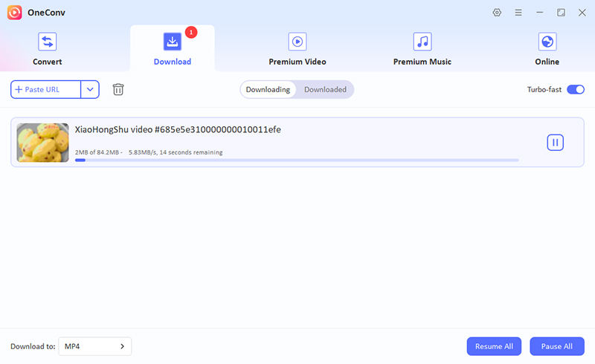Expand the Paste URL dropdown arrow
595x364 pixels.
click(90, 89)
